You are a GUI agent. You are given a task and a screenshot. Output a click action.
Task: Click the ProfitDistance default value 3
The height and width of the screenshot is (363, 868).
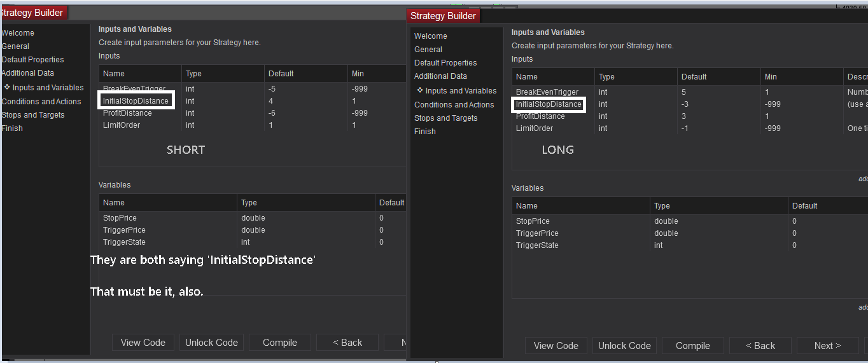[683, 116]
